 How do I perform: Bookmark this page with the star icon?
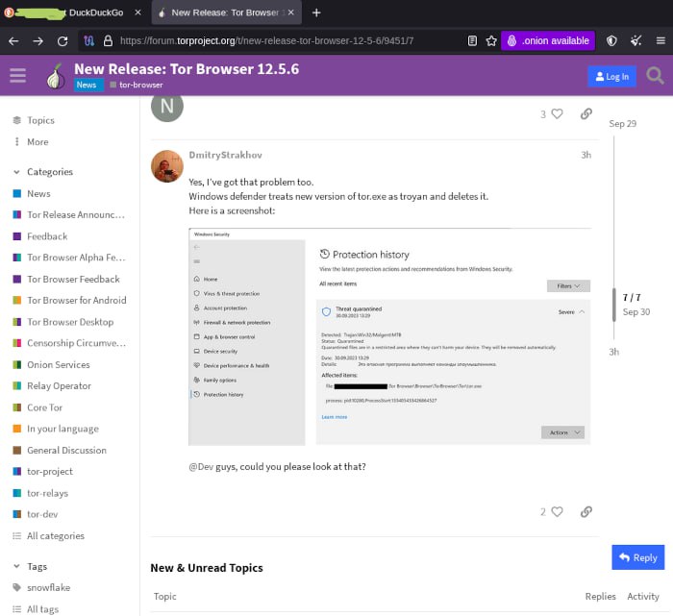tap(491, 40)
